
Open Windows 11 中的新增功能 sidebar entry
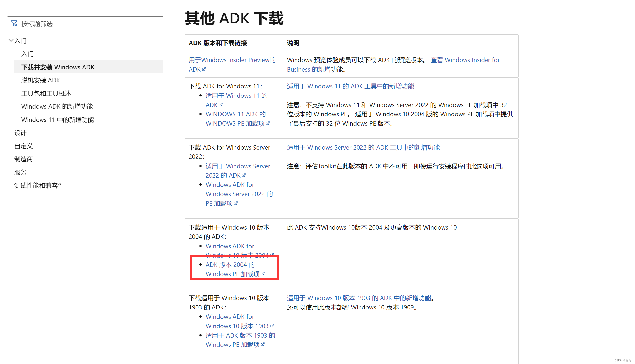[58, 120]
